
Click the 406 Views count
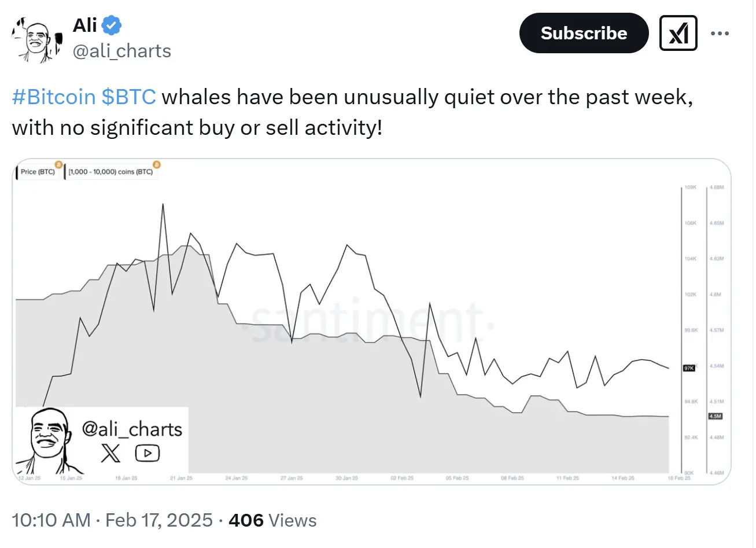tap(272, 520)
